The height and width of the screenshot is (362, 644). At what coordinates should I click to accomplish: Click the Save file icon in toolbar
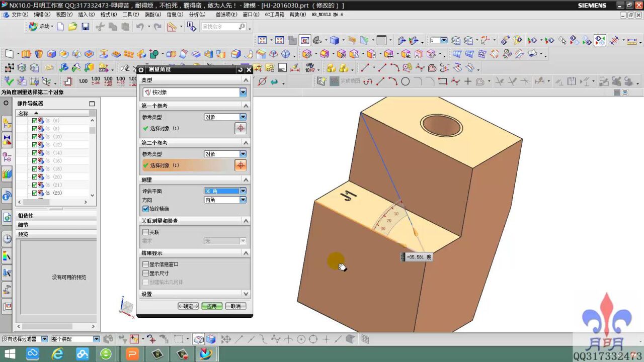pyautogui.click(x=86, y=27)
